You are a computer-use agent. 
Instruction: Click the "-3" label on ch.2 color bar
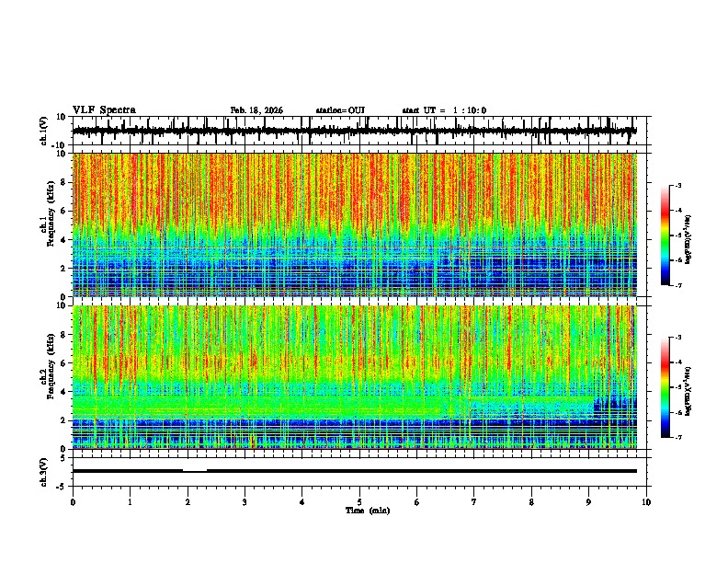(677, 338)
